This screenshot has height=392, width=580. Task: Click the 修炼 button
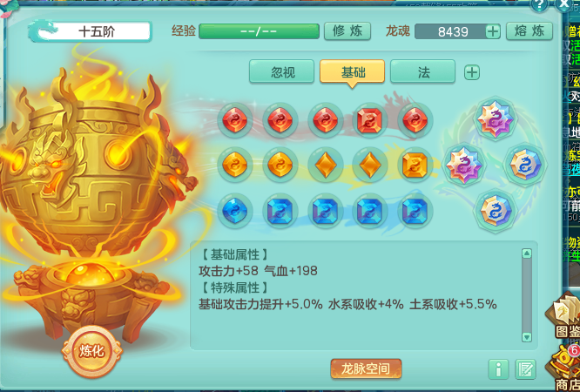tap(347, 31)
